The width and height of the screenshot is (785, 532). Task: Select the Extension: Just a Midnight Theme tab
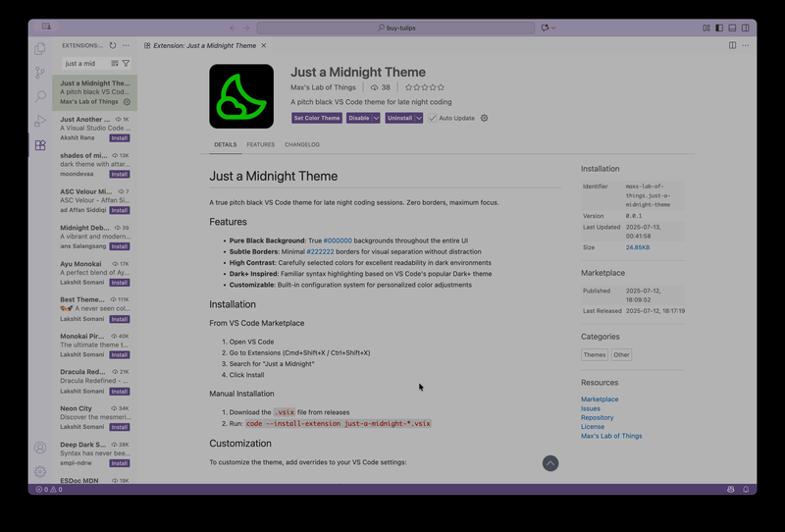(x=204, y=45)
